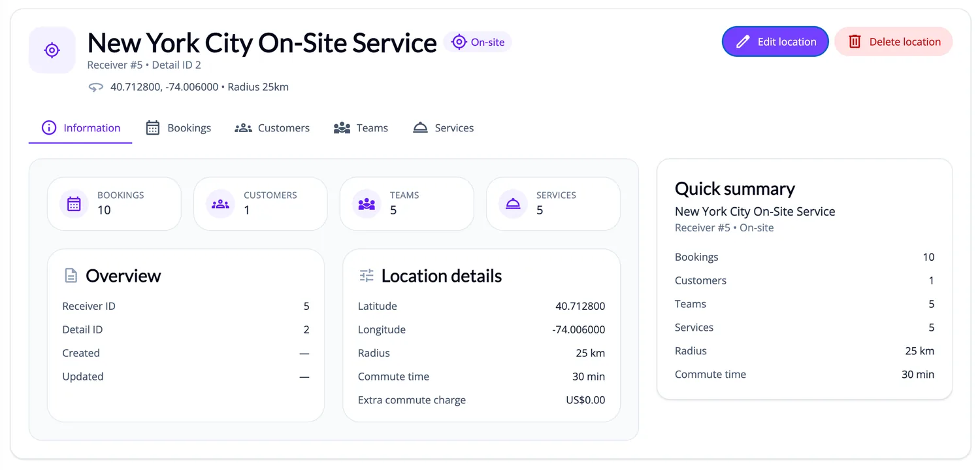This screenshot has width=980, height=470.
Task: Click the Extra commute charge value US$0.00
Action: [x=586, y=400]
